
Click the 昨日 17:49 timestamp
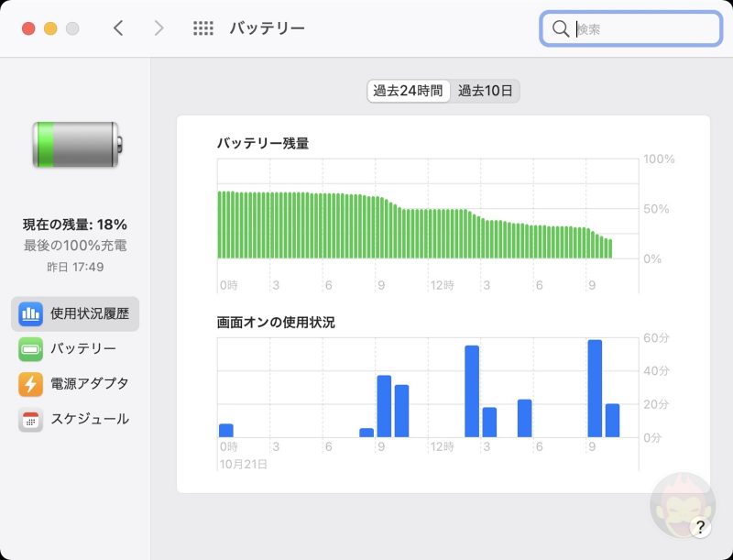[x=73, y=266]
